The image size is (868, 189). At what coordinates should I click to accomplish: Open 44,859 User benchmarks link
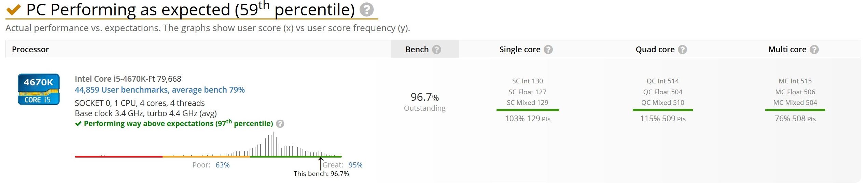coord(160,90)
